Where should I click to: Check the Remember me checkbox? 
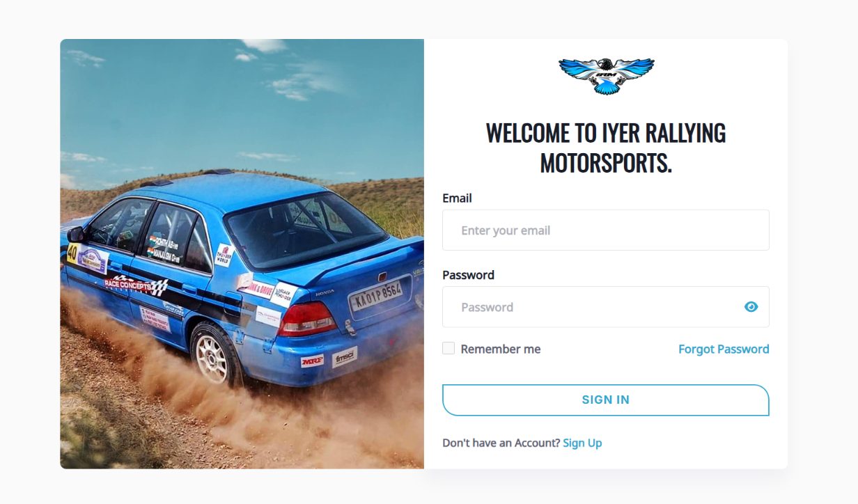coord(448,348)
